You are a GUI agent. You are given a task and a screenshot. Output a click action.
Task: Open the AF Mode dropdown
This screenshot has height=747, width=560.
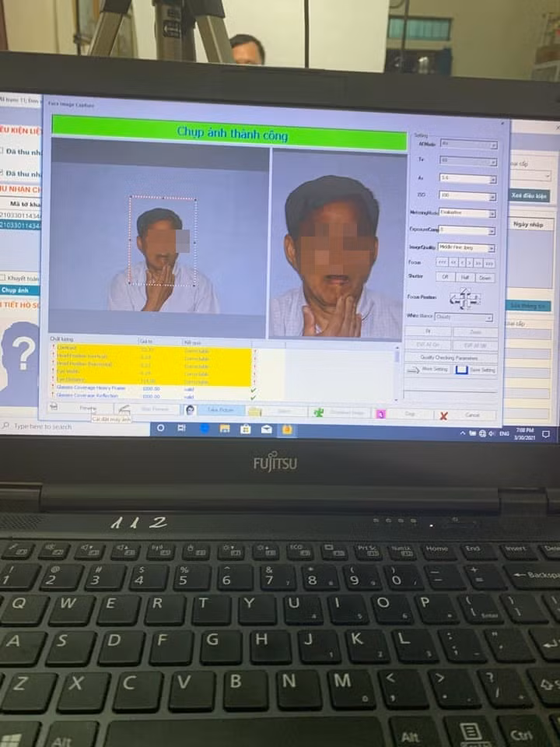pos(468,143)
